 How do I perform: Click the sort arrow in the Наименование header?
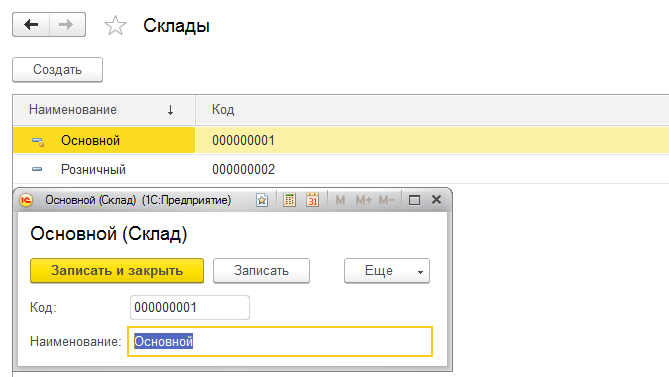[x=170, y=110]
